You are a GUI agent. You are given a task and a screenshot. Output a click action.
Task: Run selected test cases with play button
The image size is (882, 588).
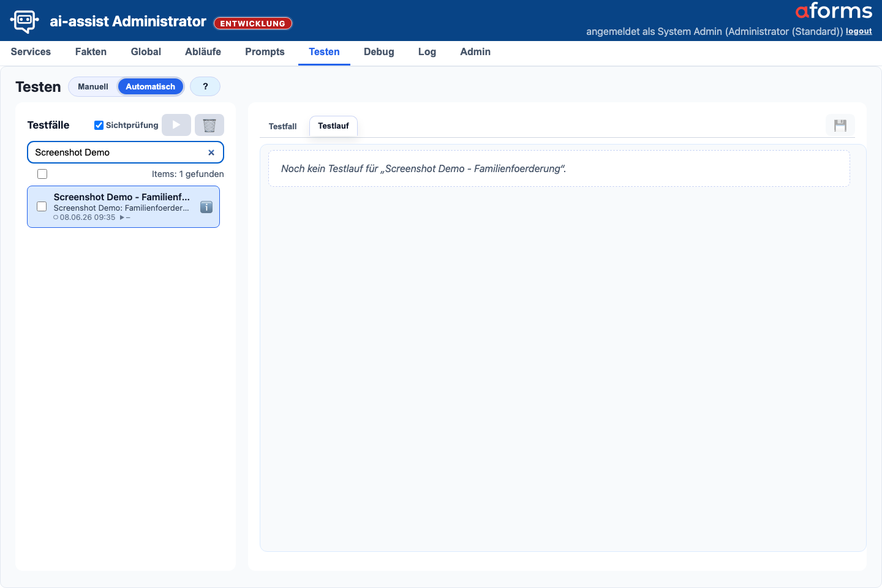point(176,125)
